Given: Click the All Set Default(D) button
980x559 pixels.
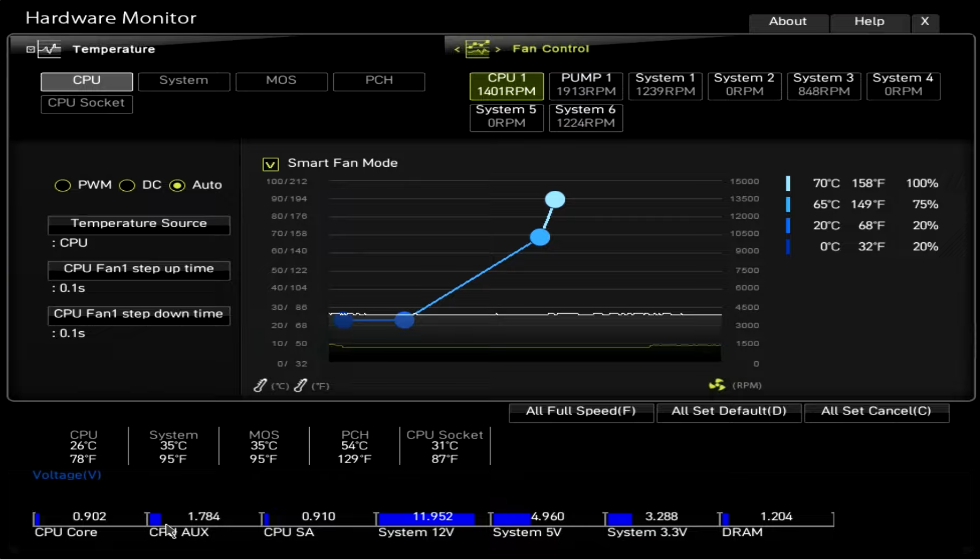Looking at the screenshot, I should tap(729, 411).
